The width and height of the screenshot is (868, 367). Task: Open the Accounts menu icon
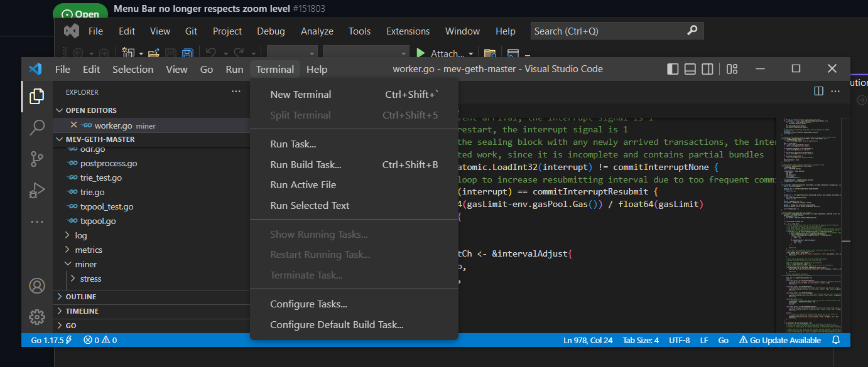[37, 286]
